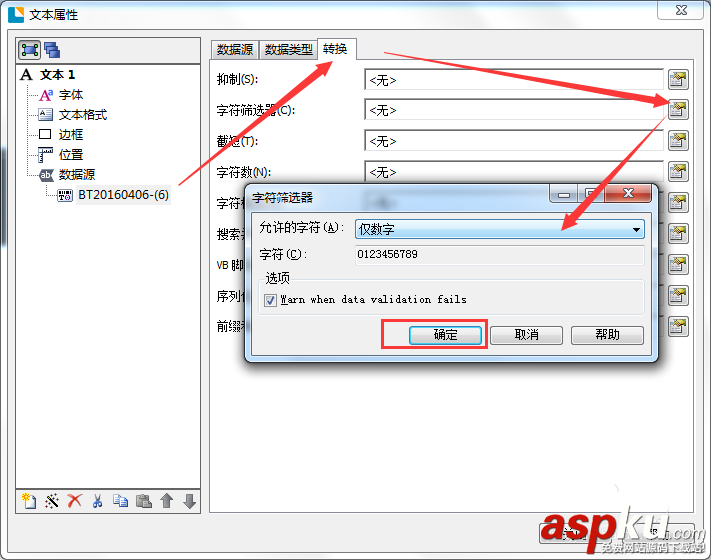711x560 pixels.
Task: Select 数据源 node in the properties tree
Action: [77, 175]
